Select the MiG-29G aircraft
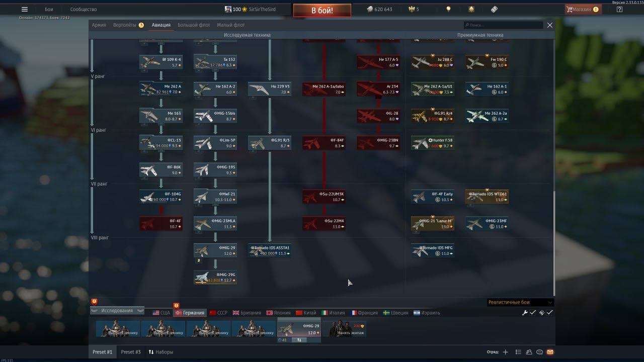 tap(215, 277)
